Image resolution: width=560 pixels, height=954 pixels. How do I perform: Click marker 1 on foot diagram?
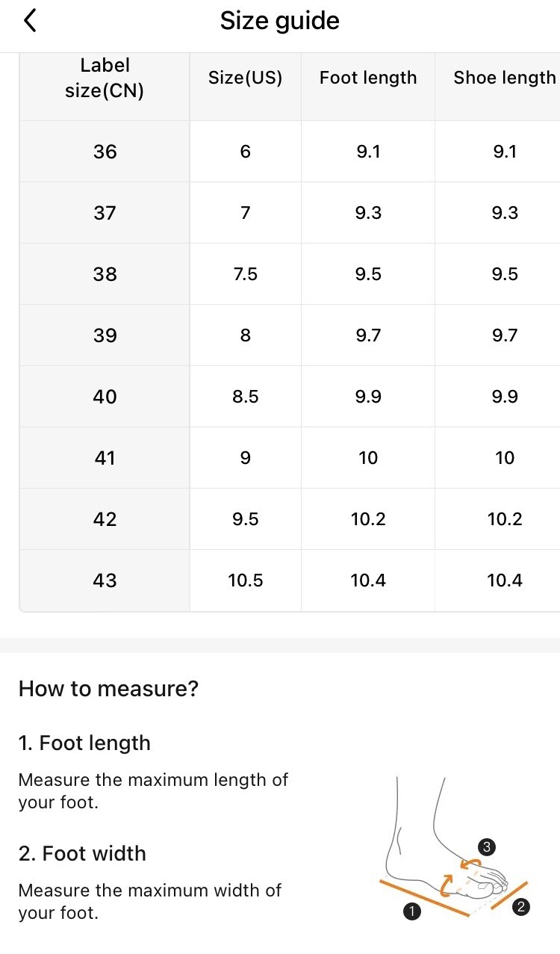[x=410, y=911]
